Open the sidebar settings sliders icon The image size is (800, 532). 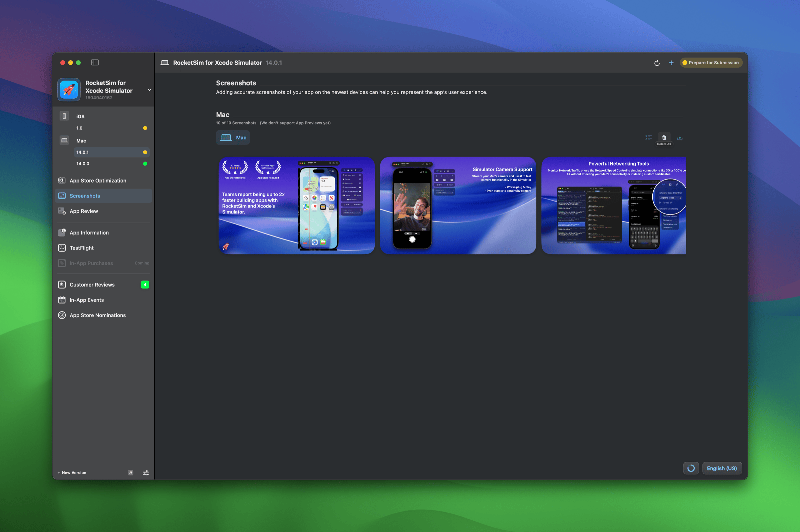[x=146, y=473]
